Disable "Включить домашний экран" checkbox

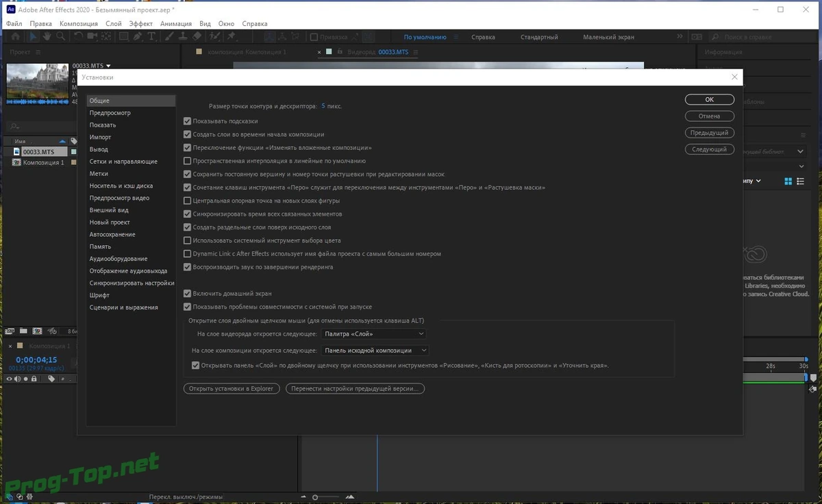click(x=188, y=294)
